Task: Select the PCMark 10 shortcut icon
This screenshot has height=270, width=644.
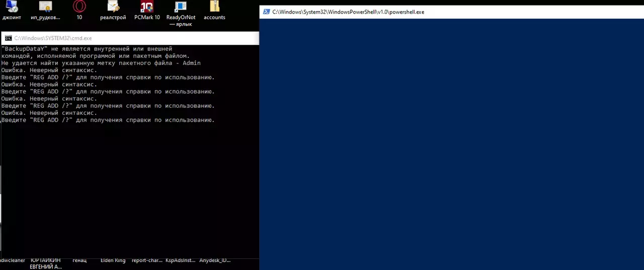Action: point(147,7)
